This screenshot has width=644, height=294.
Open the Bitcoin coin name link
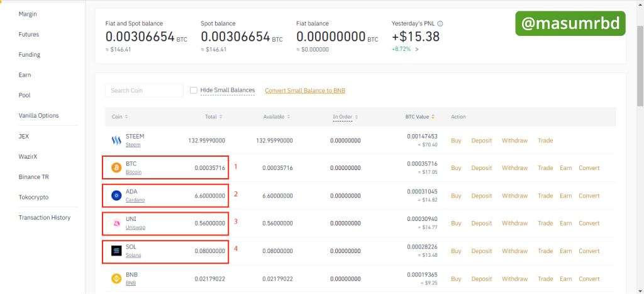click(133, 172)
